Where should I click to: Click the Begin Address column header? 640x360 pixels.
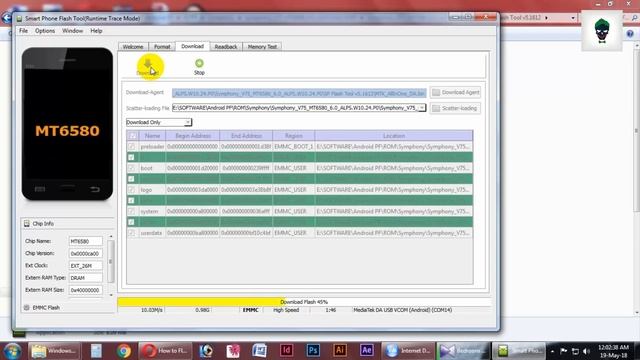(x=193, y=136)
